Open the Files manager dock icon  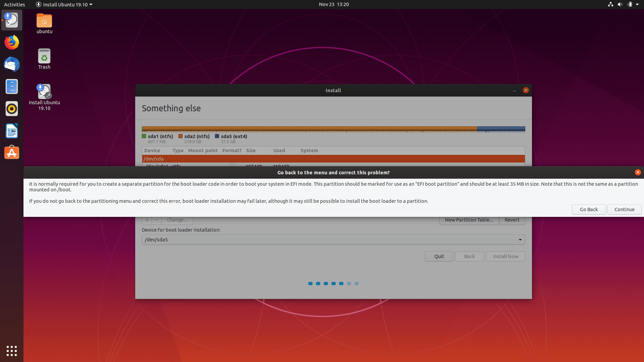[x=12, y=86]
